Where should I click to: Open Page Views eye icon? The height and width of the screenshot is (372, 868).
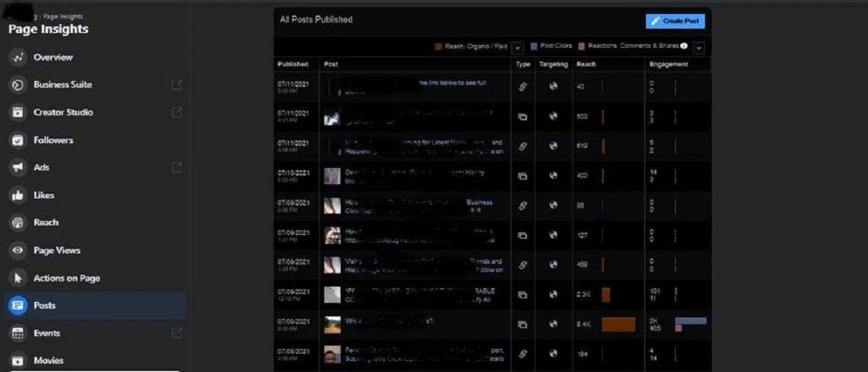coord(18,250)
